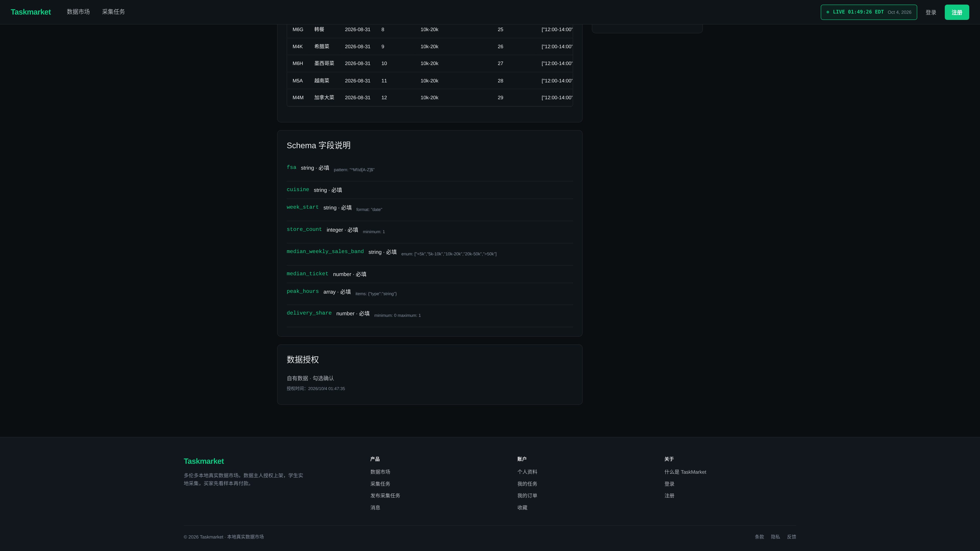This screenshot has height=551, width=980.
Task: Click the LIVE clock status badge
Action: click(868, 12)
